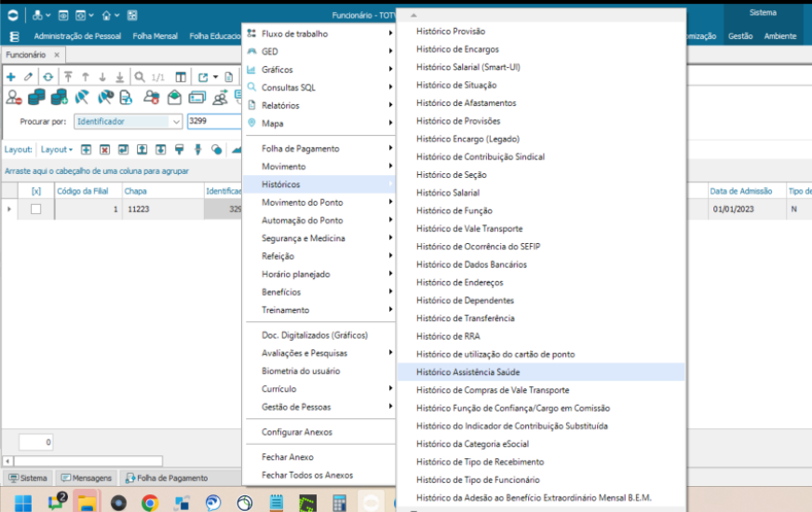Click the magnifier search icon in toolbar
The image size is (812, 512).
tap(140, 77)
